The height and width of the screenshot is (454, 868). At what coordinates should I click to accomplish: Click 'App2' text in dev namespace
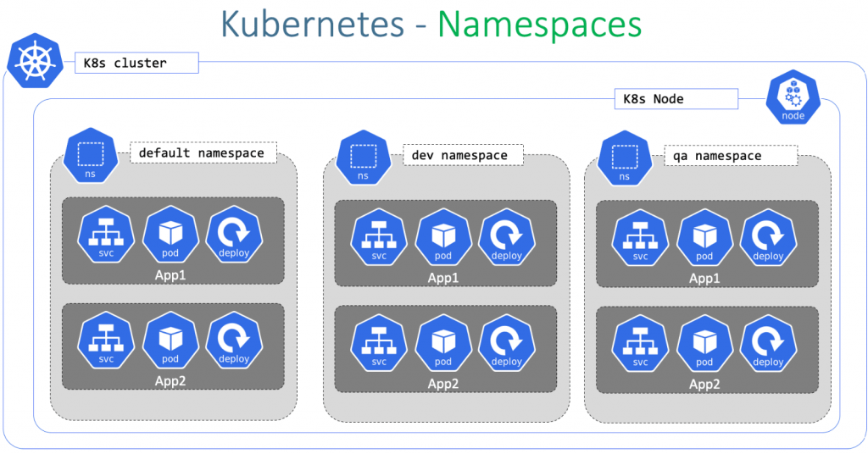443,384
